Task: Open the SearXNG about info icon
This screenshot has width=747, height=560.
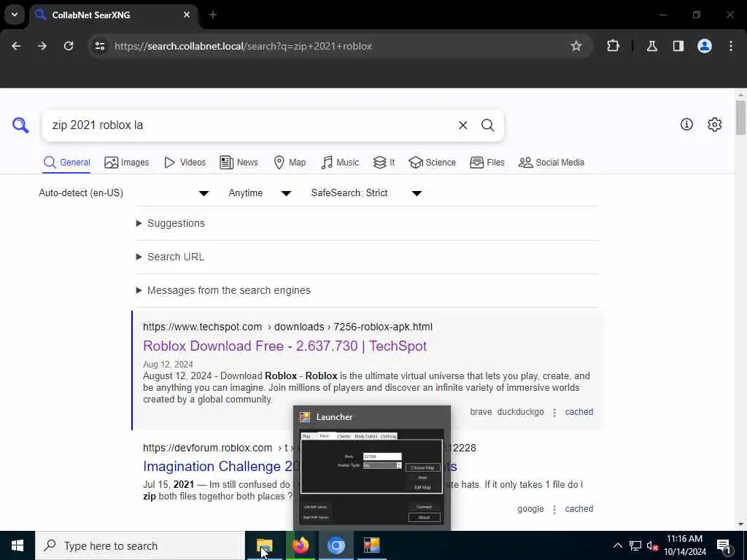Action: 686,124
